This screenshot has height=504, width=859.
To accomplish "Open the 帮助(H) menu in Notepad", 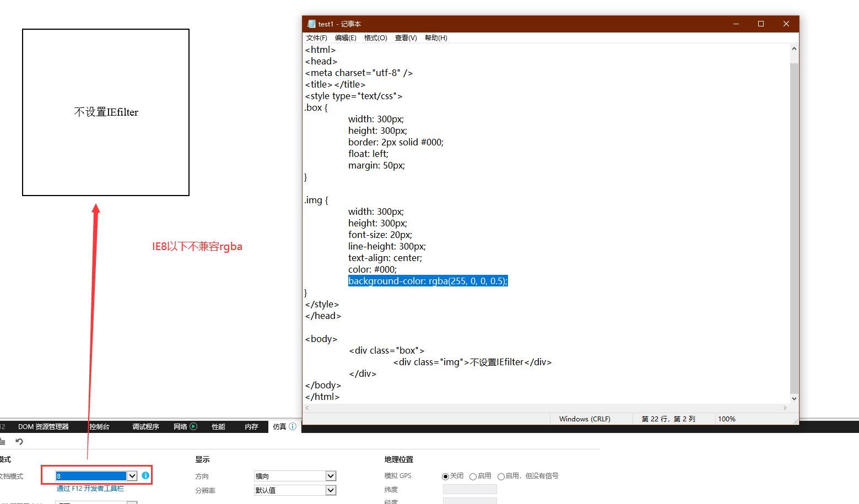I will (436, 38).
